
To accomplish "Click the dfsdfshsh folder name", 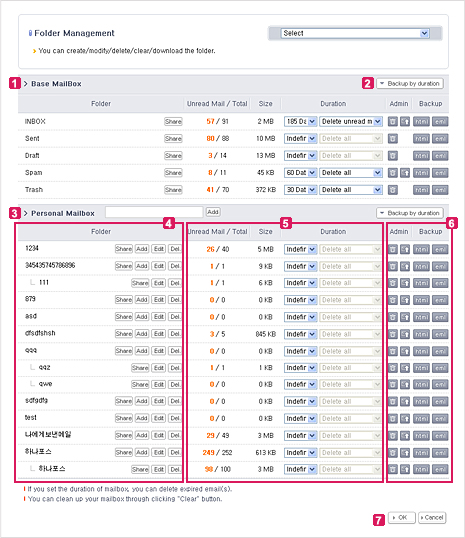I will [x=40, y=333].
